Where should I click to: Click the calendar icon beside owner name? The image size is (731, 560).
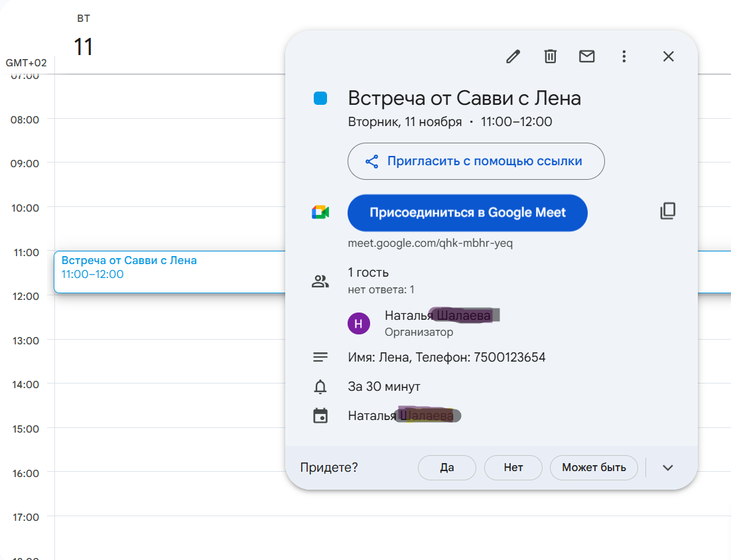(x=320, y=415)
